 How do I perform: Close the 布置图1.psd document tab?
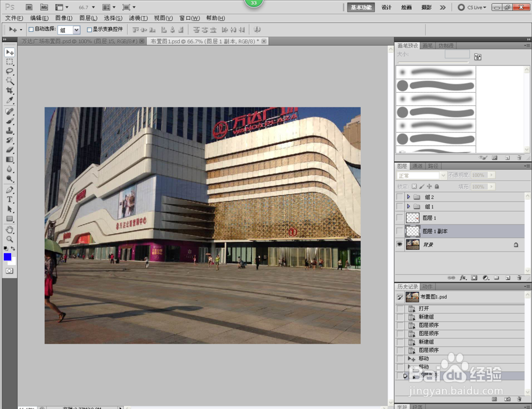click(264, 41)
